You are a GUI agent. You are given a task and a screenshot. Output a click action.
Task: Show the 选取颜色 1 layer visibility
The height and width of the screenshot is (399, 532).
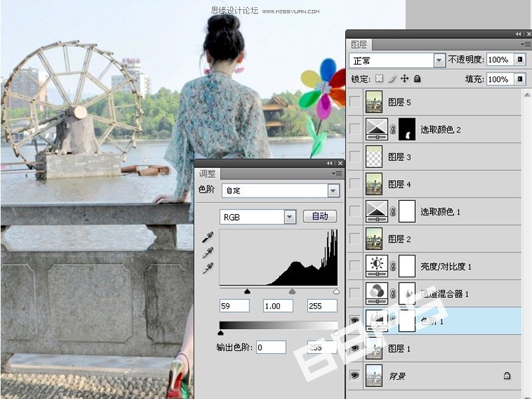tap(355, 211)
